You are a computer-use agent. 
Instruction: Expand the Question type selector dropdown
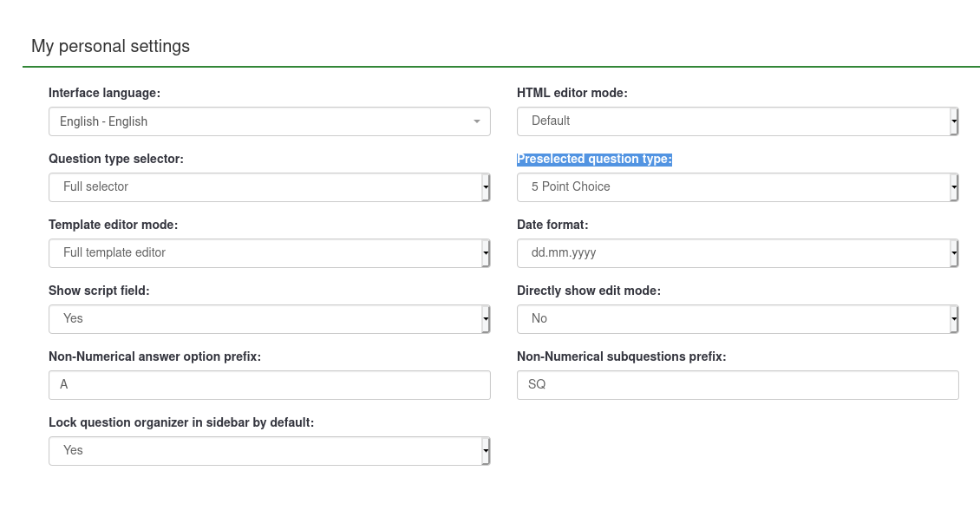pyautogui.click(x=269, y=187)
